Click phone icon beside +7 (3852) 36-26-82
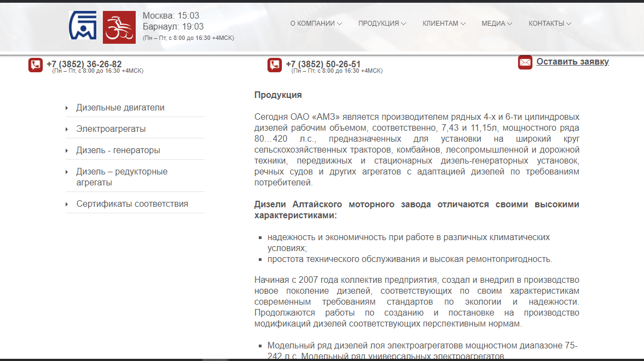 (x=36, y=65)
